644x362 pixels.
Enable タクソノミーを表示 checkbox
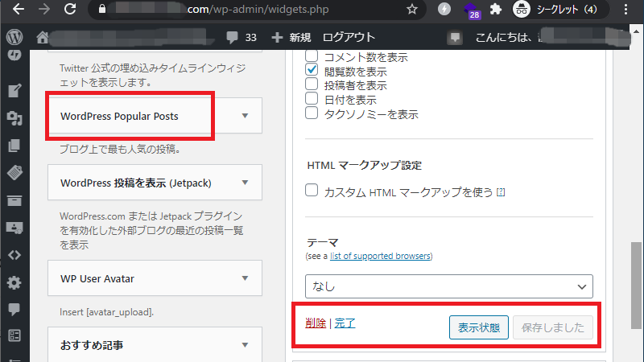pyautogui.click(x=312, y=113)
